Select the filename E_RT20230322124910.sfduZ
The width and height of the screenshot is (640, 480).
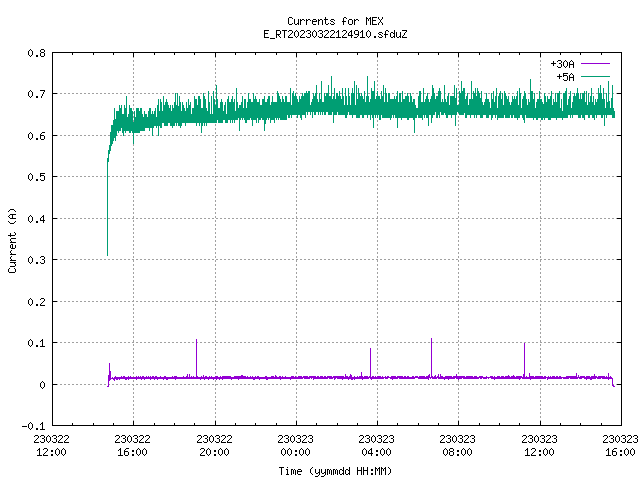[335, 34]
